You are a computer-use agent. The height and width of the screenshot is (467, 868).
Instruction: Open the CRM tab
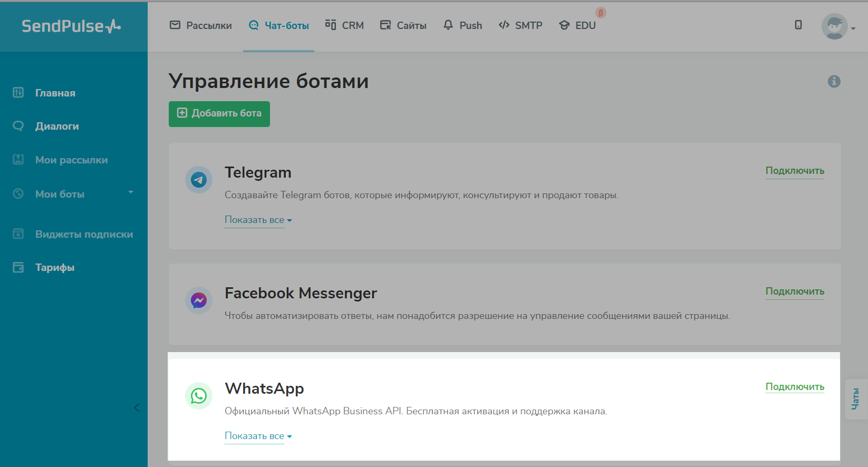click(x=344, y=25)
